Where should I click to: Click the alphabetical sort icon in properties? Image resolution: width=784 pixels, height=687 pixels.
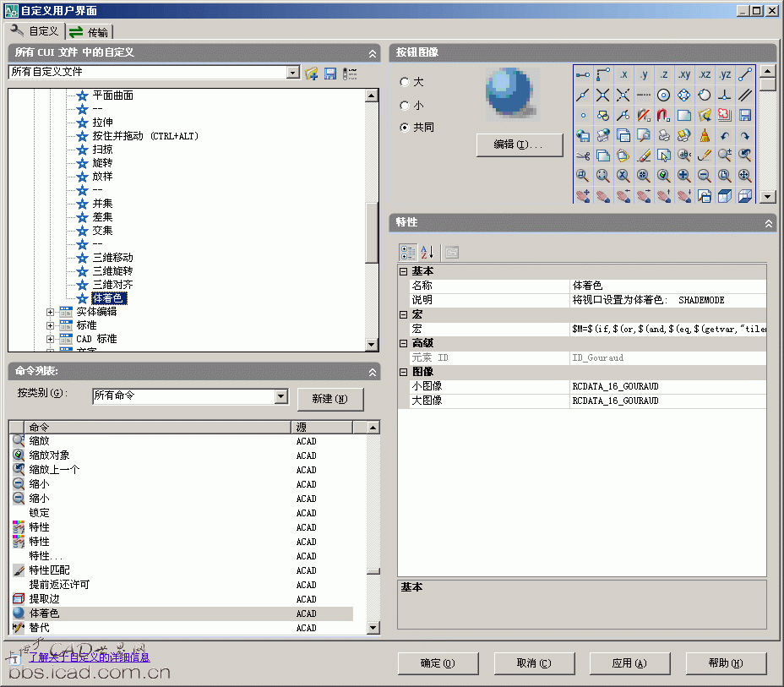click(427, 252)
